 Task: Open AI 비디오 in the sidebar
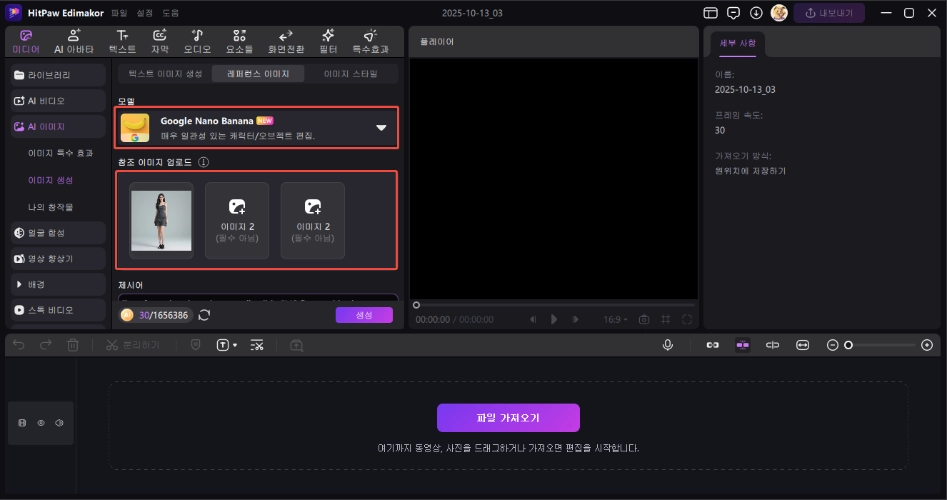[58, 101]
